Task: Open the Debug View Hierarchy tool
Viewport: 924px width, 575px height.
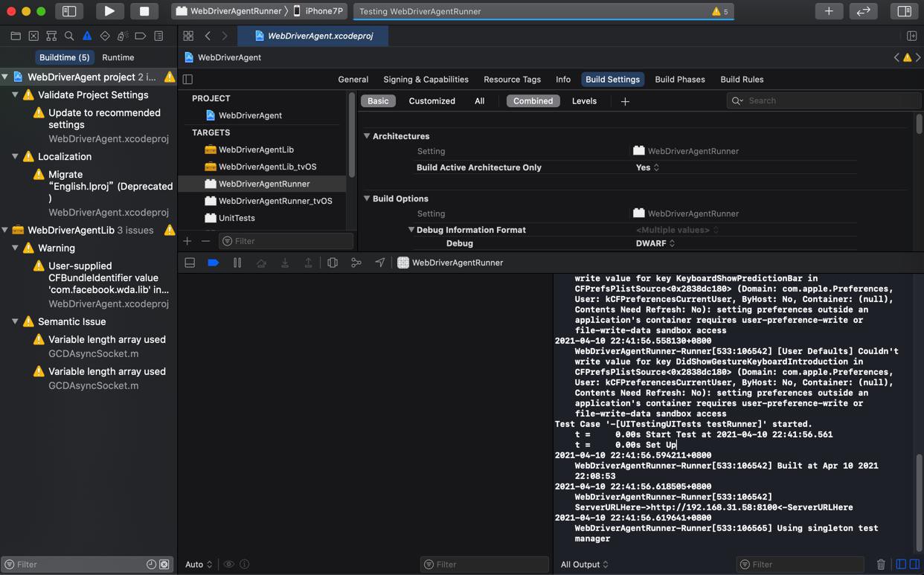Action: pos(333,263)
